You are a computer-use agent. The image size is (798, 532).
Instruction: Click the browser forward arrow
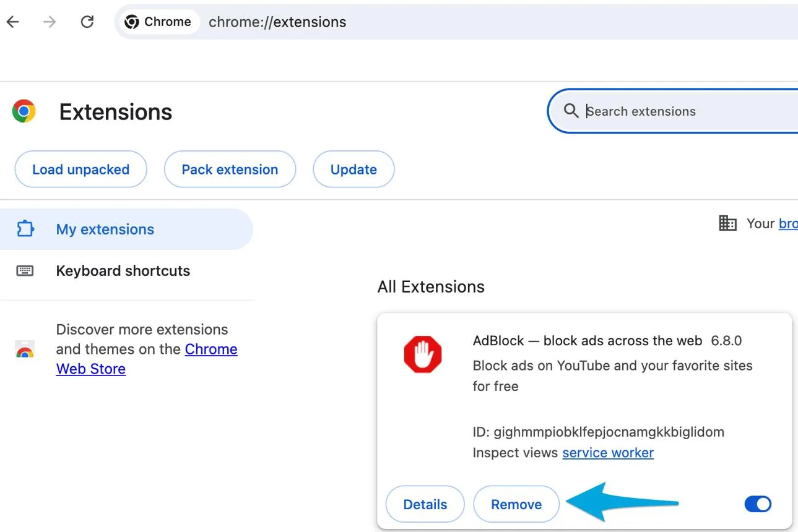[x=50, y=22]
